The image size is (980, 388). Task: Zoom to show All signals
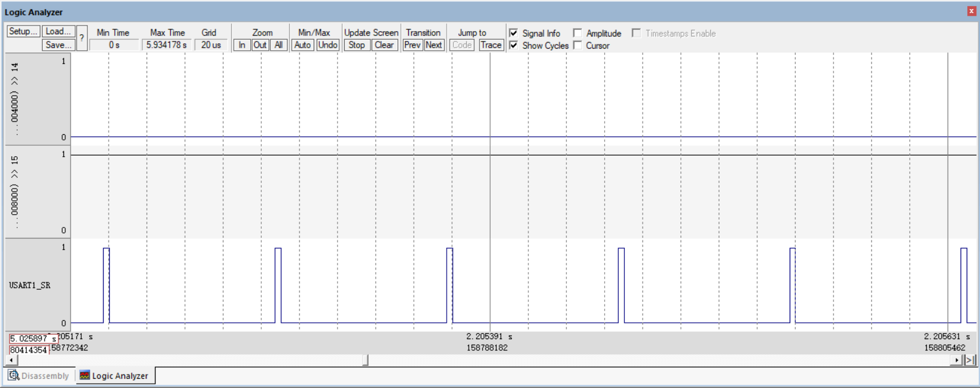(x=278, y=45)
